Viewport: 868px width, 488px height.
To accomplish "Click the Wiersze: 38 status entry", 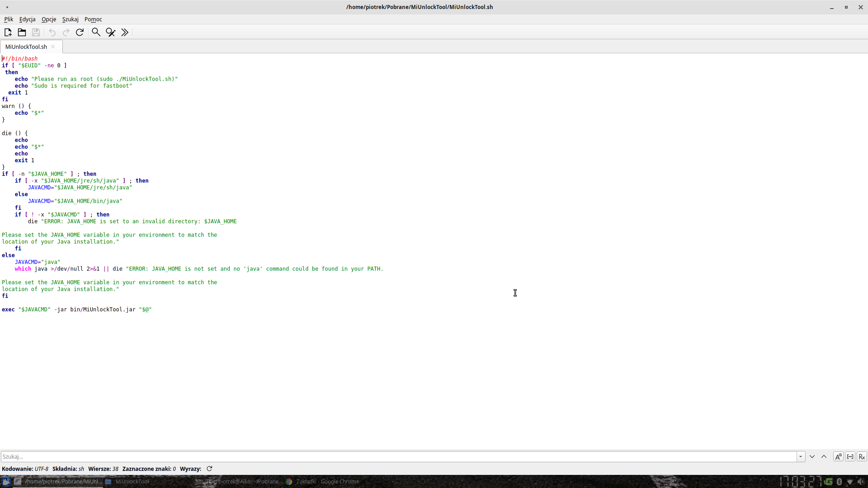I will [x=103, y=469].
